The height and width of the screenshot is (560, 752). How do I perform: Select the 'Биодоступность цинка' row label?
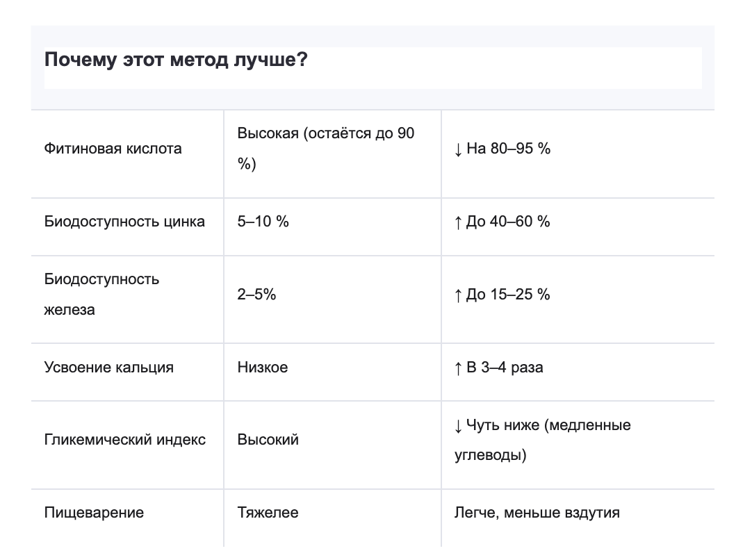(124, 222)
